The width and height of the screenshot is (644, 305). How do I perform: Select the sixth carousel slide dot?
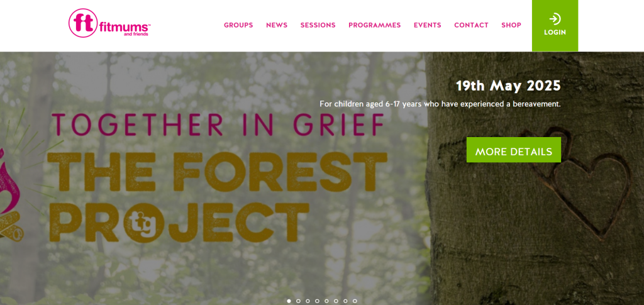point(336,301)
